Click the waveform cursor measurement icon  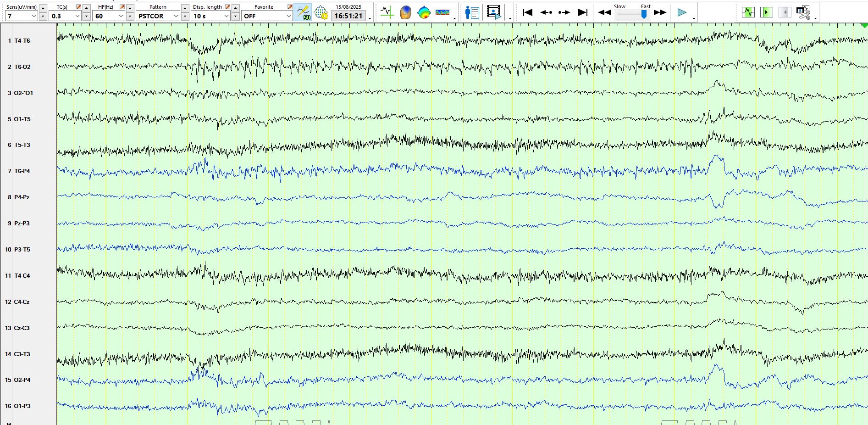(387, 12)
